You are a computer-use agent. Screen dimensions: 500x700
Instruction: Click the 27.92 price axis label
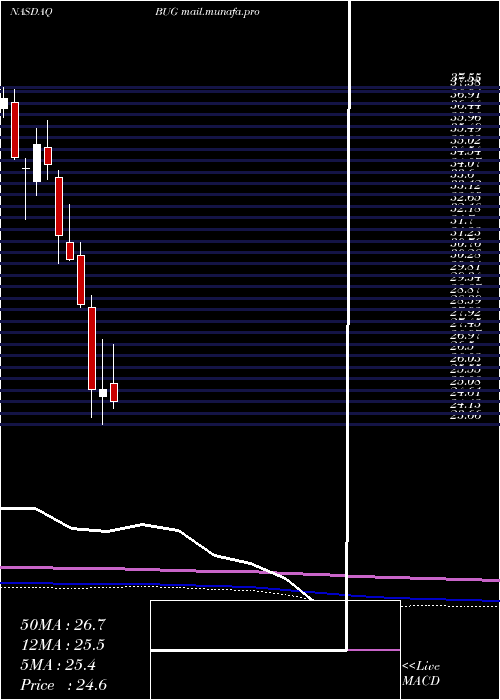465,313
